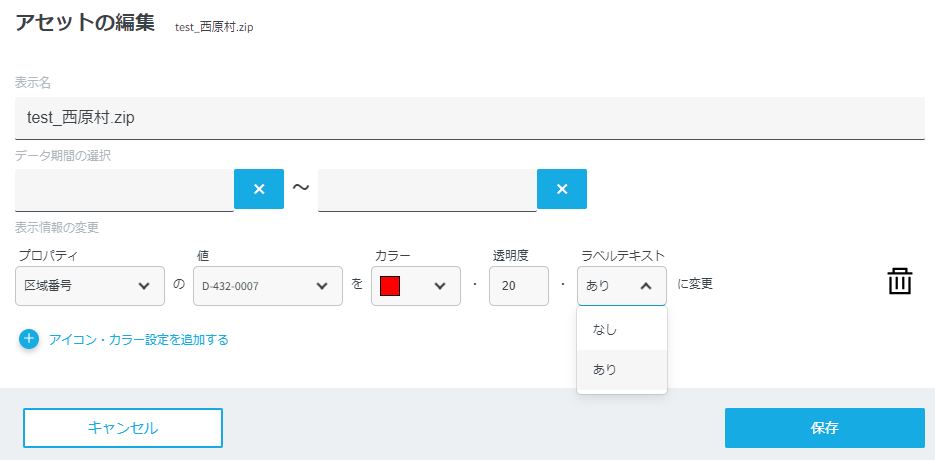Focus the end date input field
The image size is (935, 460).
[427, 189]
